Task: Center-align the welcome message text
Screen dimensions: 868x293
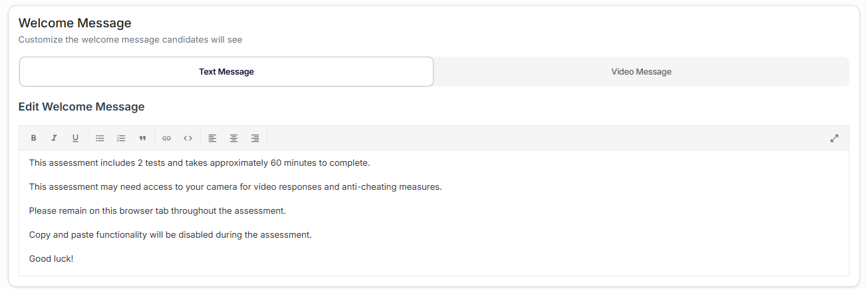Action: pos(234,139)
